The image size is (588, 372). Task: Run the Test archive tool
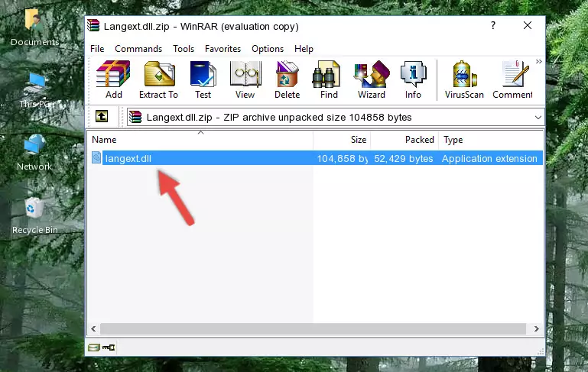point(203,79)
